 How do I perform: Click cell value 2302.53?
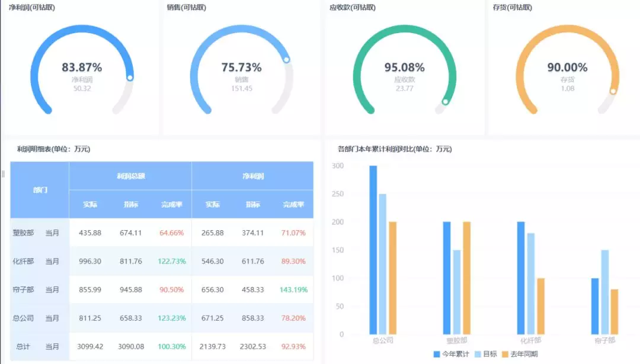coord(252,346)
